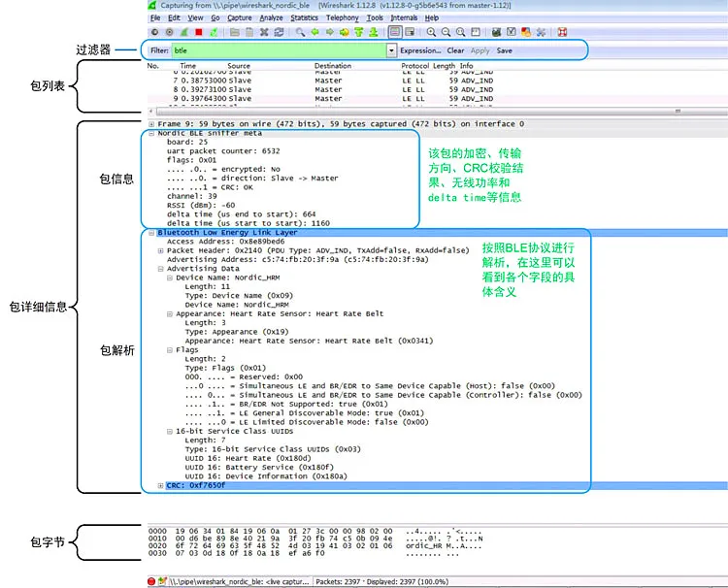Stop the running capture (red square)
The width and height of the screenshot is (728, 588).
(x=199, y=32)
